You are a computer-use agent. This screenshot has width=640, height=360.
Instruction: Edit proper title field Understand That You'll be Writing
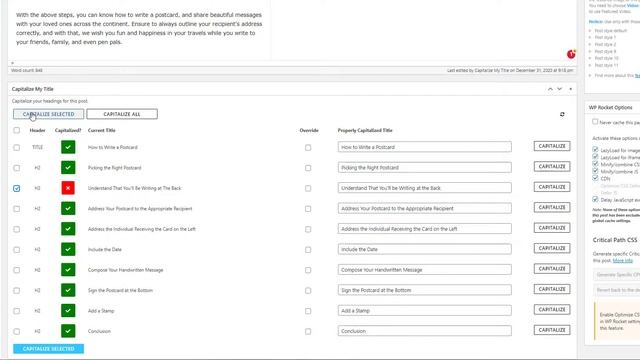pos(424,188)
